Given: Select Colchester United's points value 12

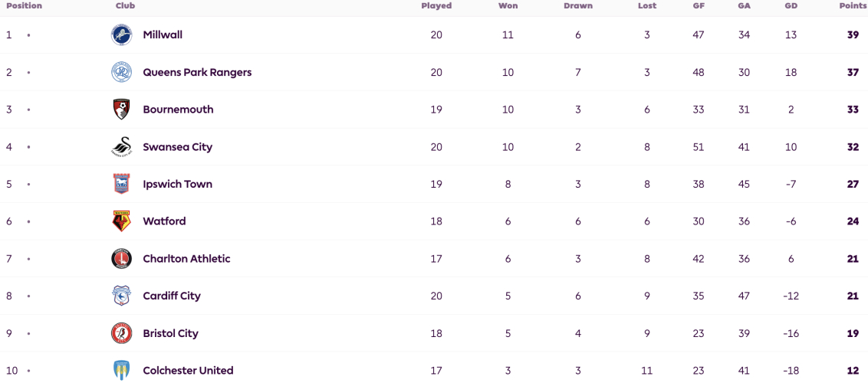Looking at the screenshot, I should click(x=853, y=370).
